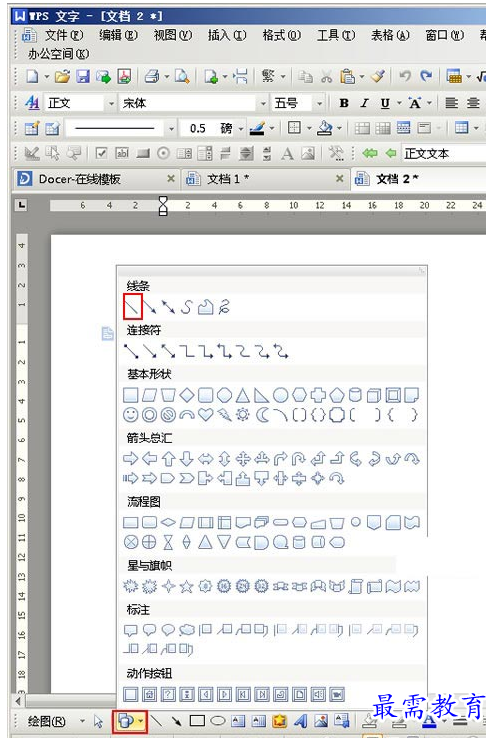Open the 文件(F) menu

(x=64, y=35)
